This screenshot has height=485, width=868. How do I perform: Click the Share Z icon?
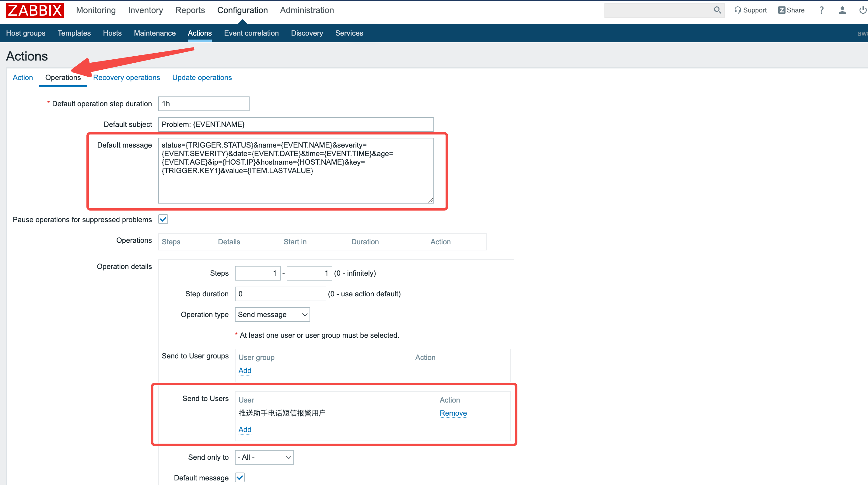(x=781, y=10)
